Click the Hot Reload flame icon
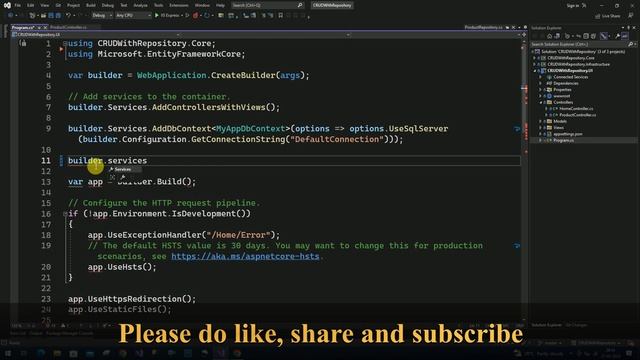This screenshot has width=640, height=360. tap(195, 16)
